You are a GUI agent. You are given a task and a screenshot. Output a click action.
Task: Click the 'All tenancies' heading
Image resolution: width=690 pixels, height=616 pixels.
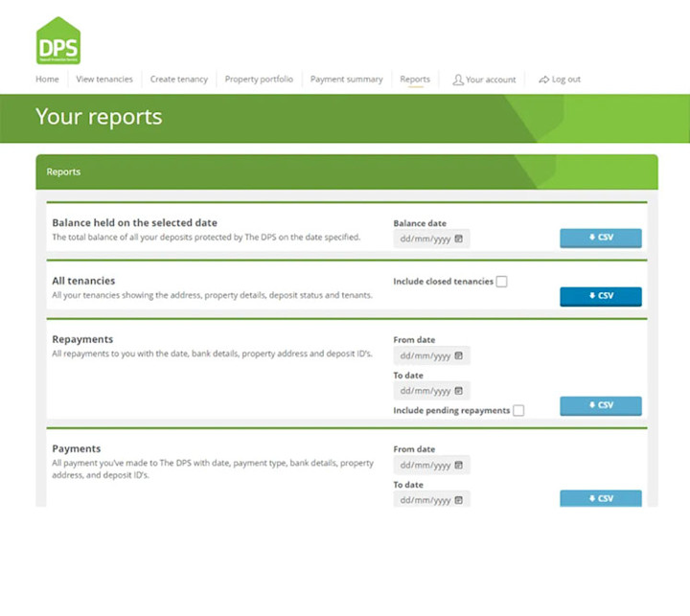tap(83, 281)
